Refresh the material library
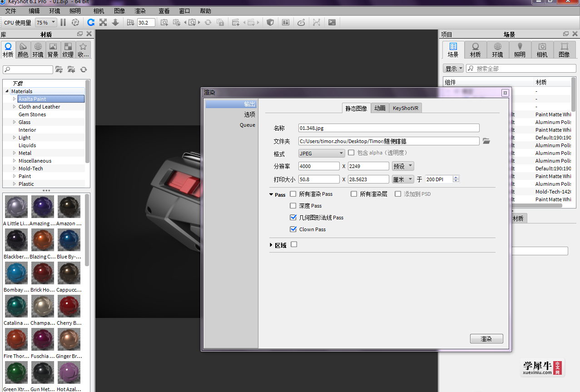The width and height of the screenshot is (580, 392). pos(84,69)
